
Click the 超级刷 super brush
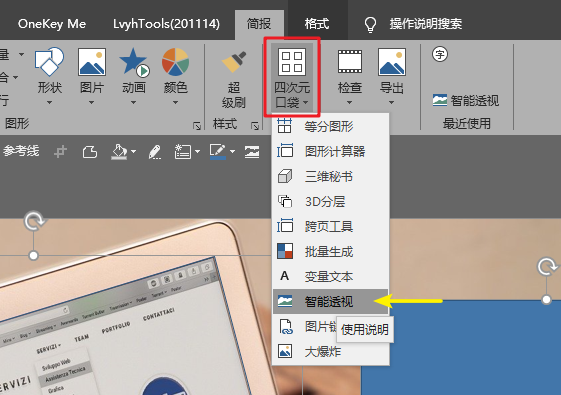tap(234, 79)
